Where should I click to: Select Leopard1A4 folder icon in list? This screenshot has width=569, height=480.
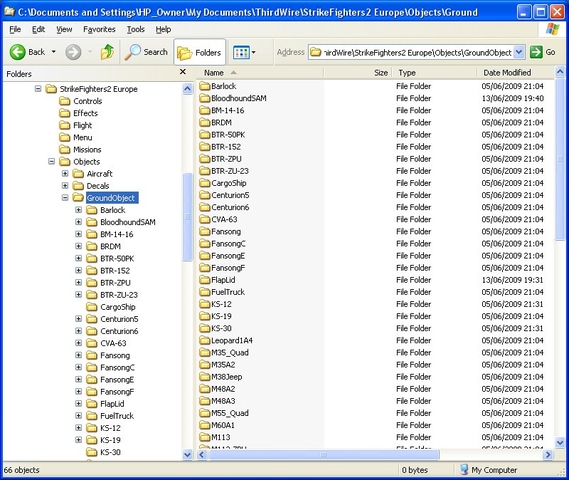(x=205, y=340)
